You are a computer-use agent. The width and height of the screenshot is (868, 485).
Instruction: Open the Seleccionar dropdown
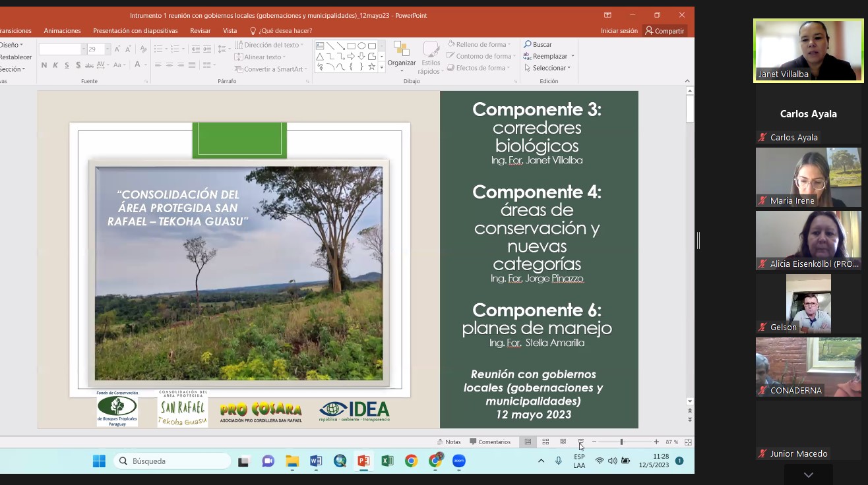point(547,68)
